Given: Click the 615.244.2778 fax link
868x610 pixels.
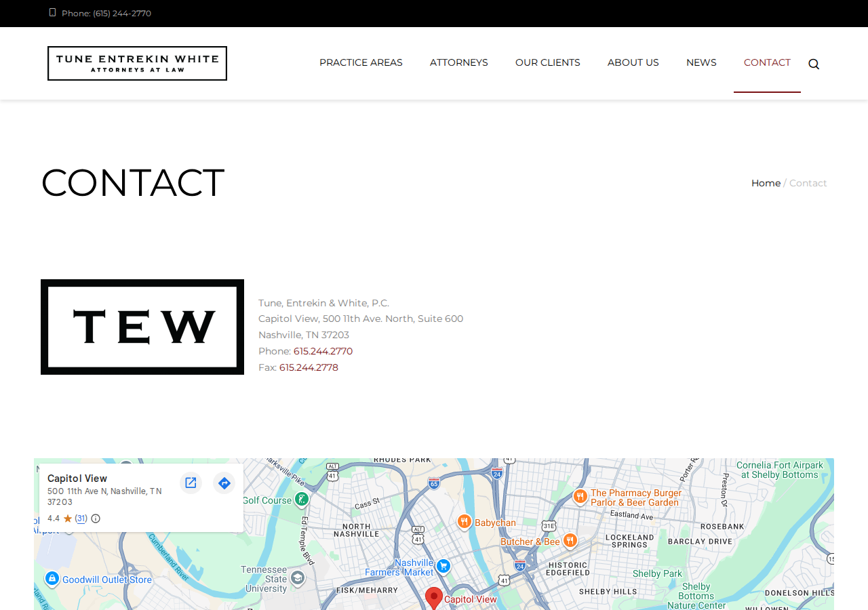Looking at the screenshot, I should pos(309,367).
